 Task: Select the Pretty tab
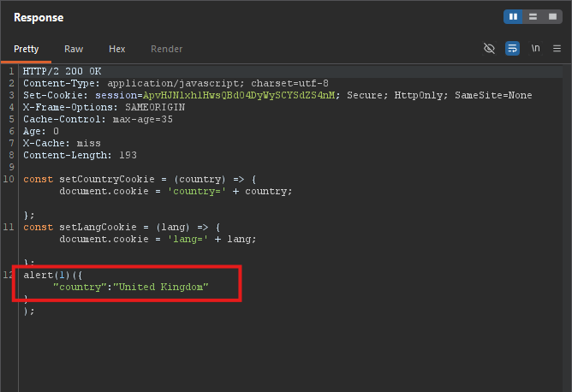[27, 49]
